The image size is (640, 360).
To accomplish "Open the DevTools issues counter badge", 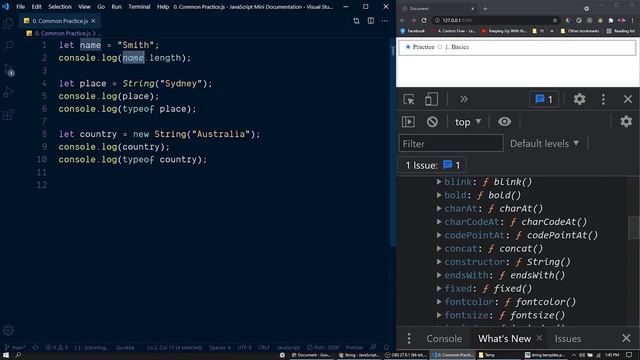I will (544, 99).
